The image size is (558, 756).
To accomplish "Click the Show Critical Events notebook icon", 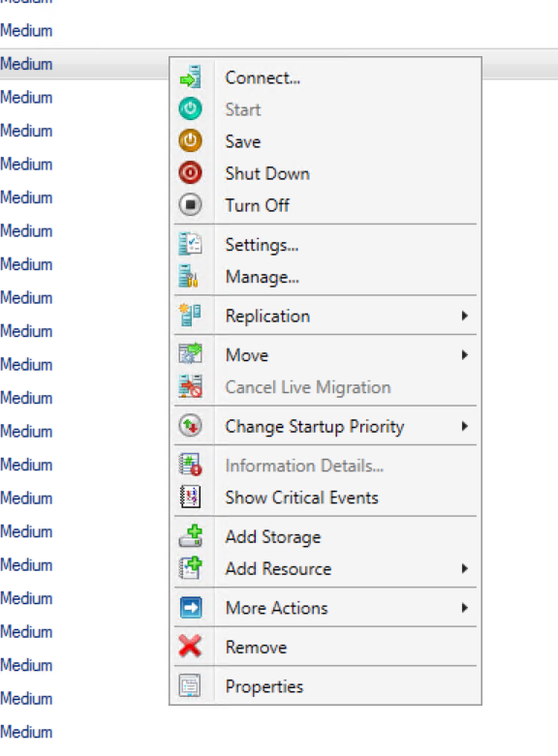I will (x=190, y=497).
